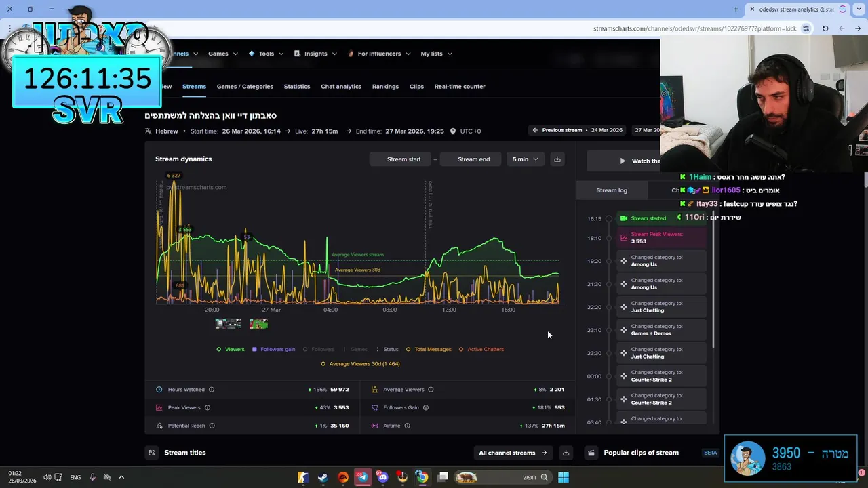Open the Rankings tab

385,87
